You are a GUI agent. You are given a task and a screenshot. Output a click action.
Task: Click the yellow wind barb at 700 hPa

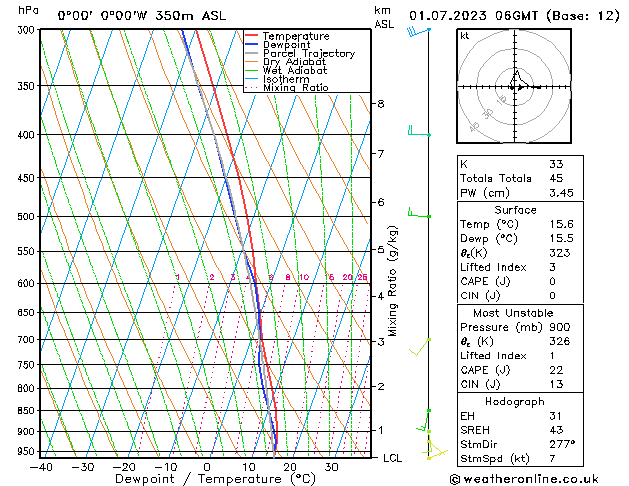pyautogui.click(x=424, y=343)
